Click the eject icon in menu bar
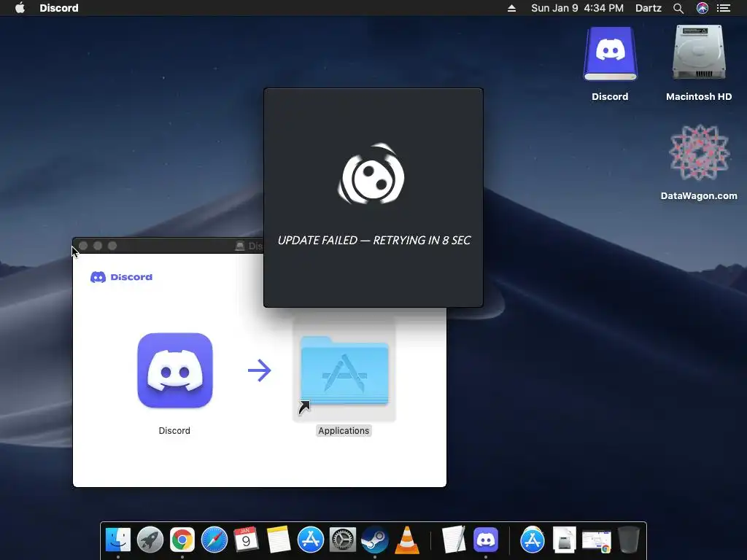Viewport: 747px width, 560px height. (x=511, y=8)
